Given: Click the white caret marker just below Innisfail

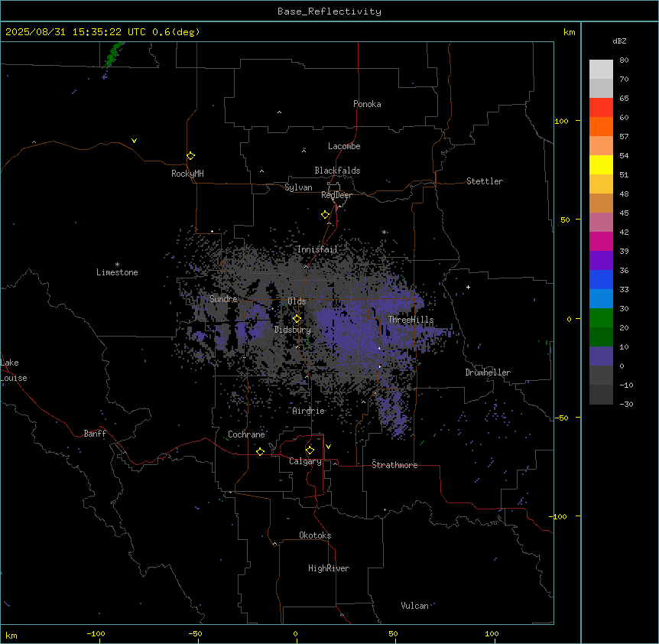Looking at the screenshot, I should (x=306, y=266).
